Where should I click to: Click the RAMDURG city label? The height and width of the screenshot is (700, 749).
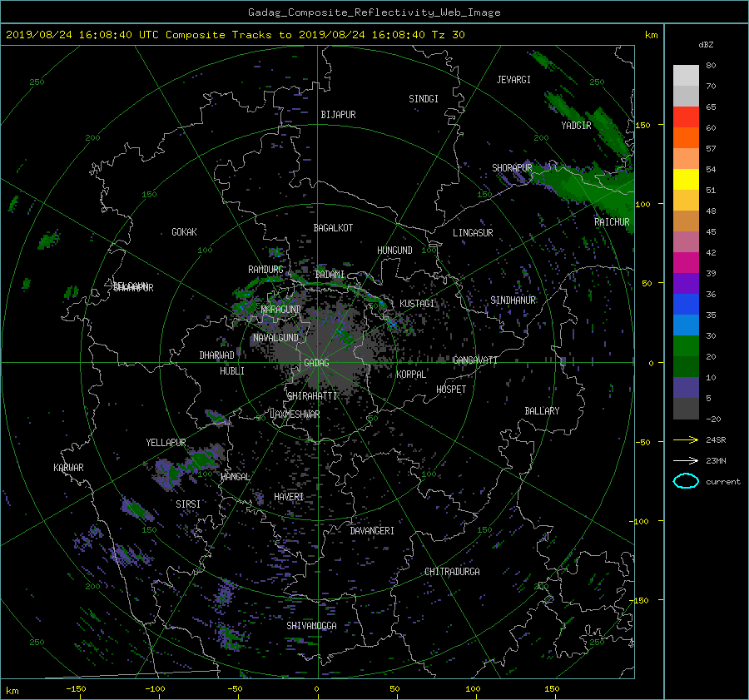(x=265, y=270)
